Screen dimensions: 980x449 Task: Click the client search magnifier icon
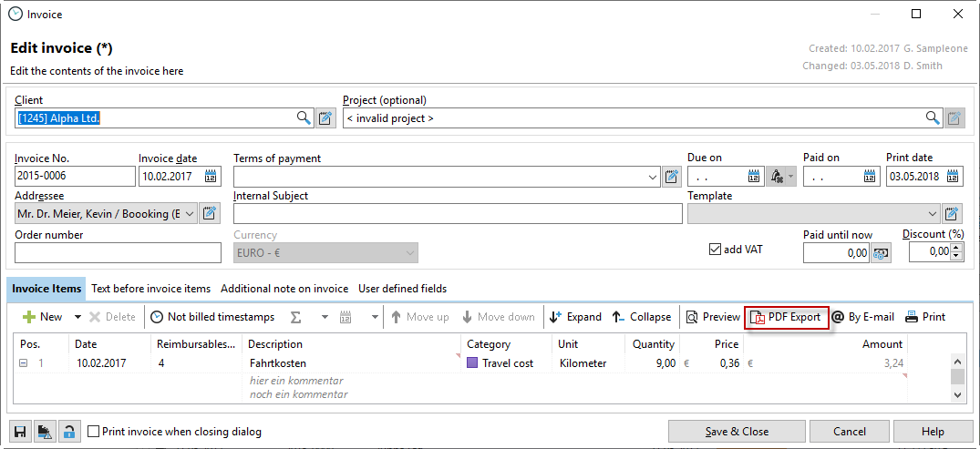click(x=304, y=117)
